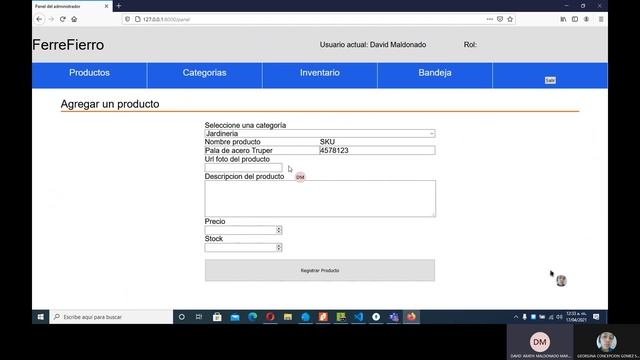The width and height of the screenshot is (640, 360).
Task: Click the Registrar Producto button
Action: point(320,270)
